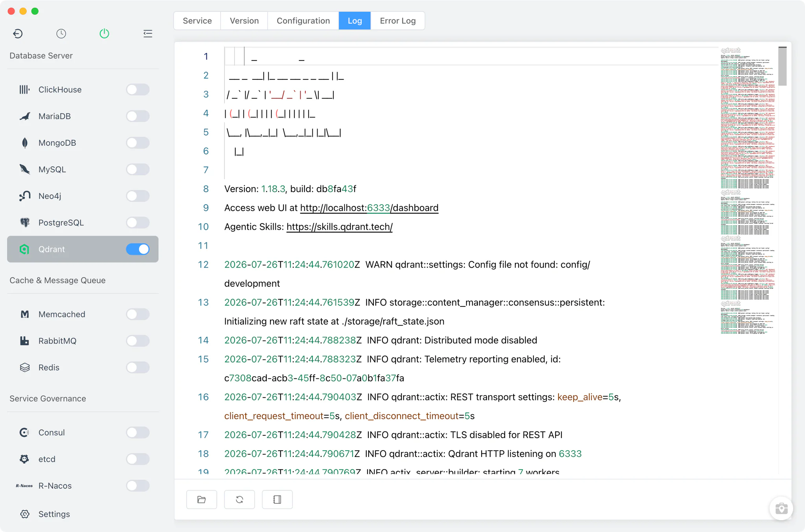
Task: Select Redis in the sidebar
Action: click(83, 367)
